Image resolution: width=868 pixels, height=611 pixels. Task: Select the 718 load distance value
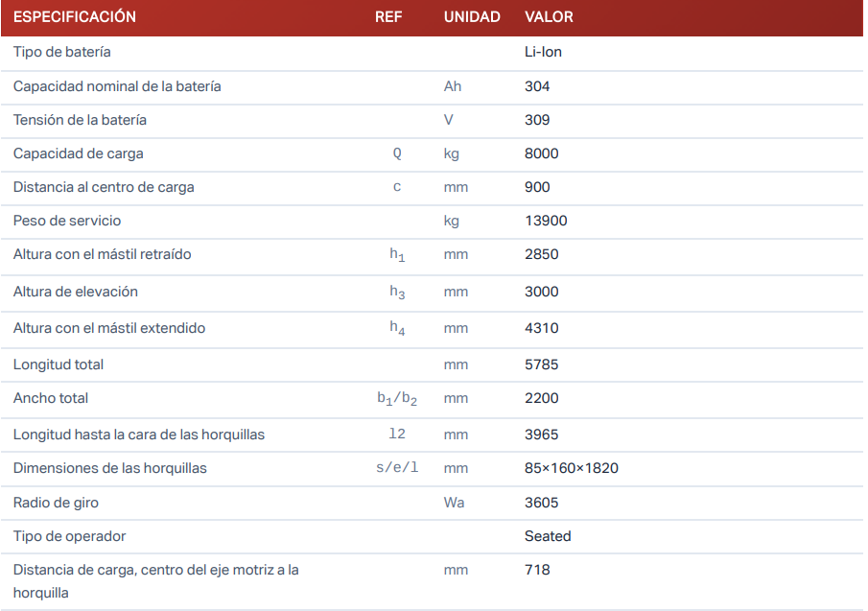tap(537, 570)
